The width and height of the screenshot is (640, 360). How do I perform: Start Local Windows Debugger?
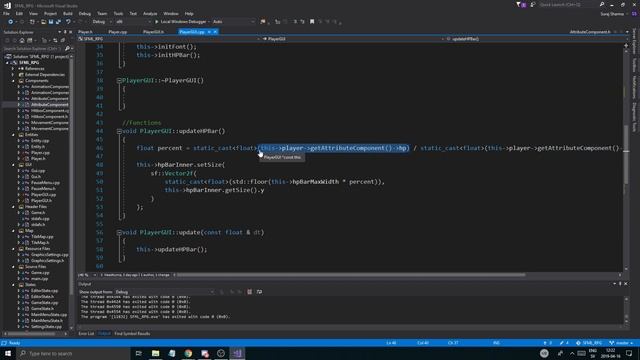(x=181, y=22)
